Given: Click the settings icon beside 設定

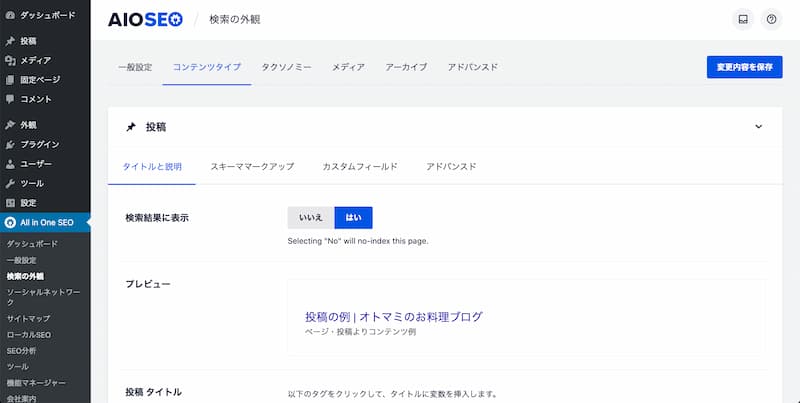Looking at the screenshot, I should coord(10,203).
